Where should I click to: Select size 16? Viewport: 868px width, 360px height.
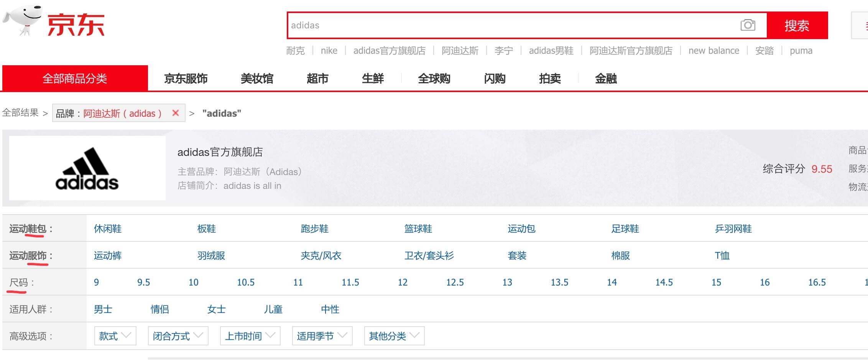click(x=765, y=282)
